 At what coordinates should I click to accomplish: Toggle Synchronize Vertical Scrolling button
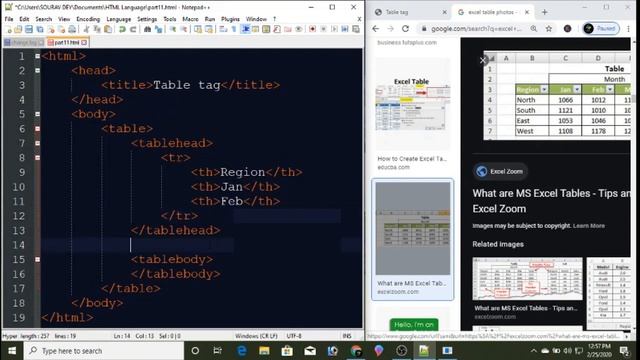(x=198, y=29)
